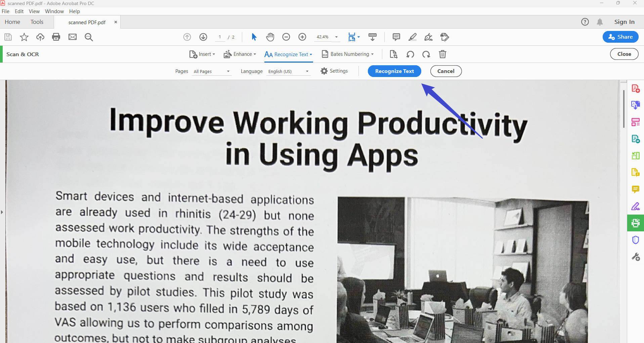Click the page number input field
Viewport: 644px width, 343px height.
[220, 37]
